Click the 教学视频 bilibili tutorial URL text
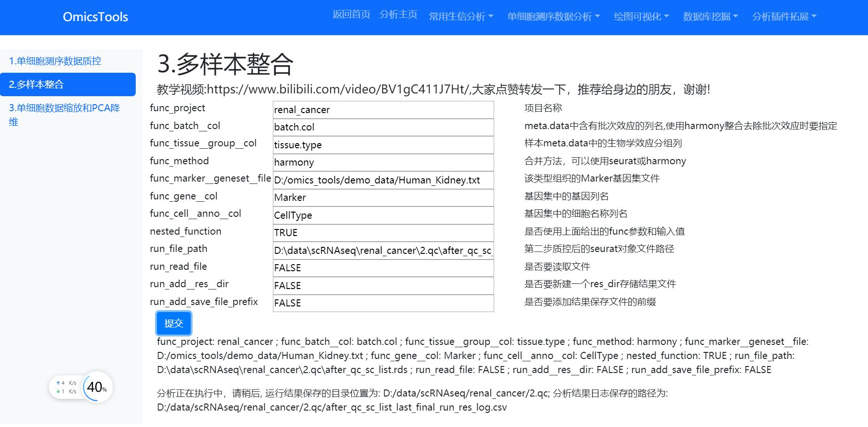The image size is (868, 427). 433,90
